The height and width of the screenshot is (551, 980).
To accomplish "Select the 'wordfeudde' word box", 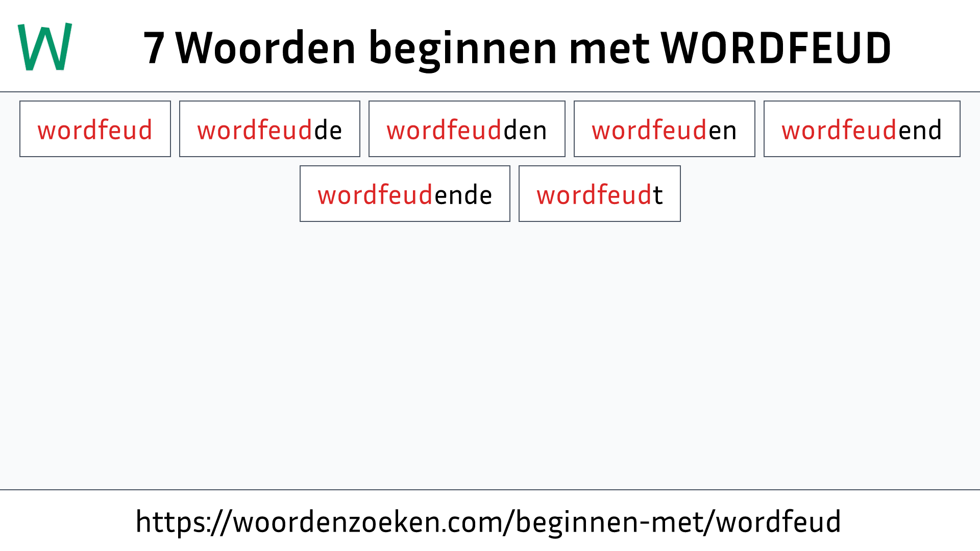I will (269, 129).
